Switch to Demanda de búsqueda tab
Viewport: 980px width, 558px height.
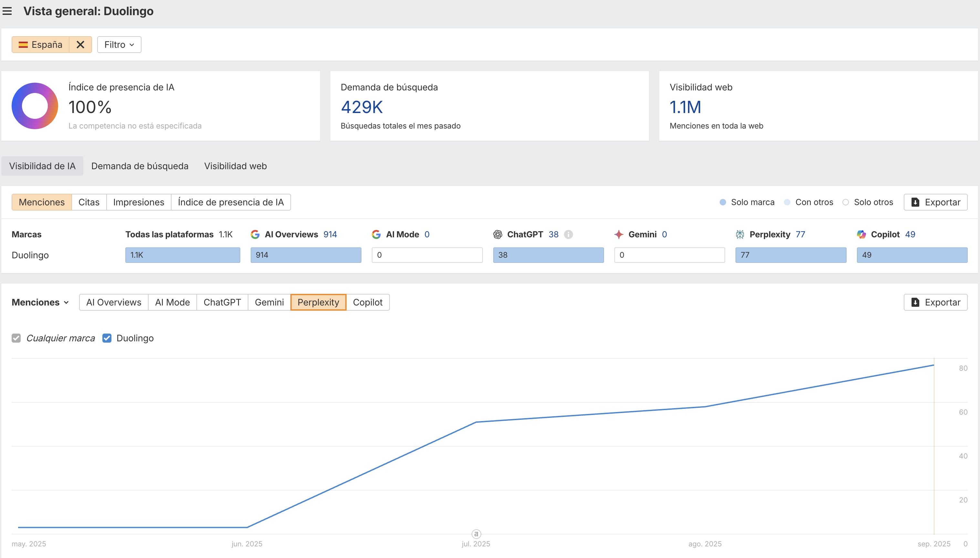click(x=140, y=166)
